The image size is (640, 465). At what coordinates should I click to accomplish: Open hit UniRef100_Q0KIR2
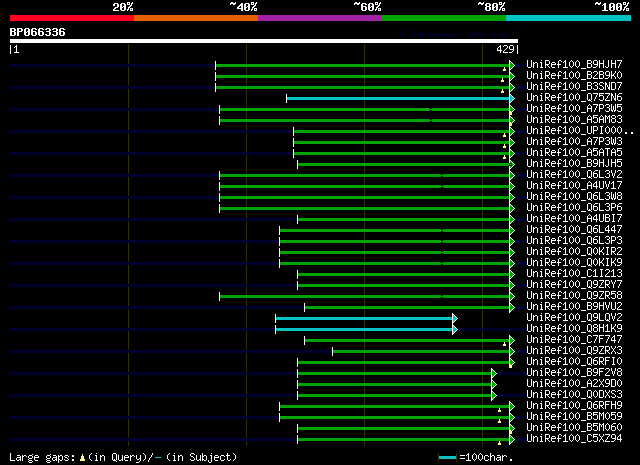(574, 252)
